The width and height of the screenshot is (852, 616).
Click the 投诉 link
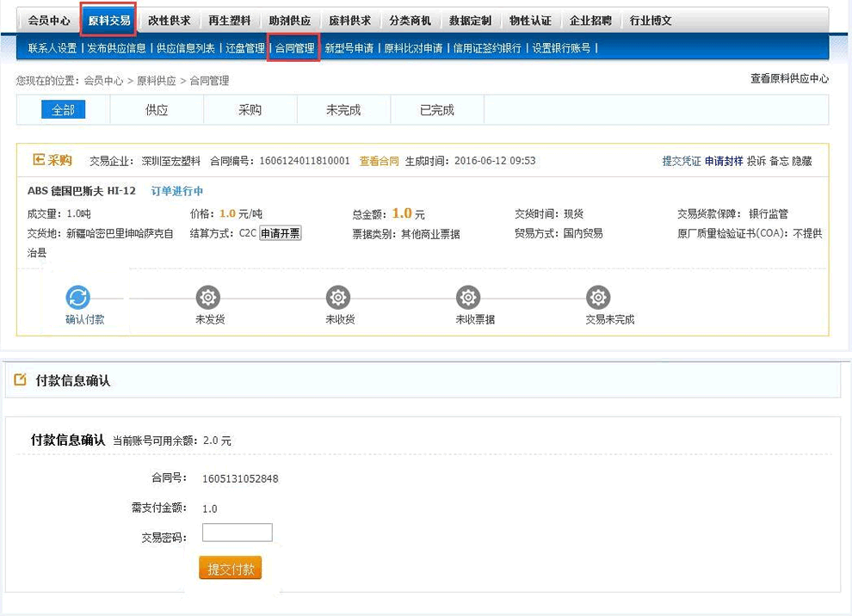point(756,161)
